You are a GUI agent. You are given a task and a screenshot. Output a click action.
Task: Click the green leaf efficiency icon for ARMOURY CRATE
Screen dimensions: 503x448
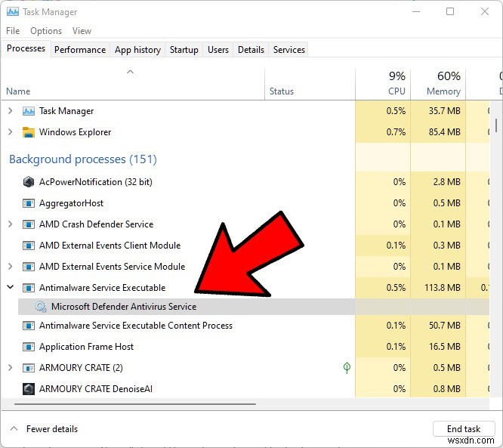(347, 367)
